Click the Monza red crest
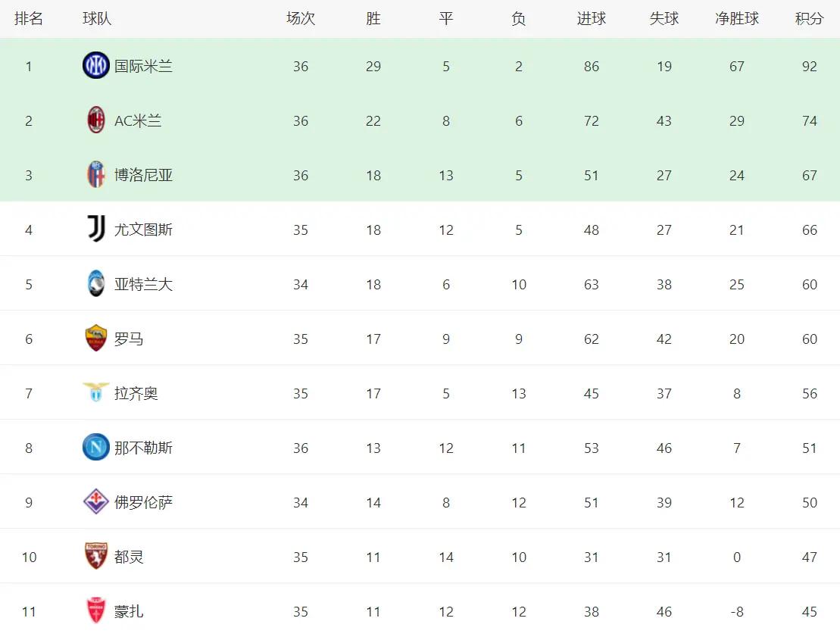 (96, 610)
